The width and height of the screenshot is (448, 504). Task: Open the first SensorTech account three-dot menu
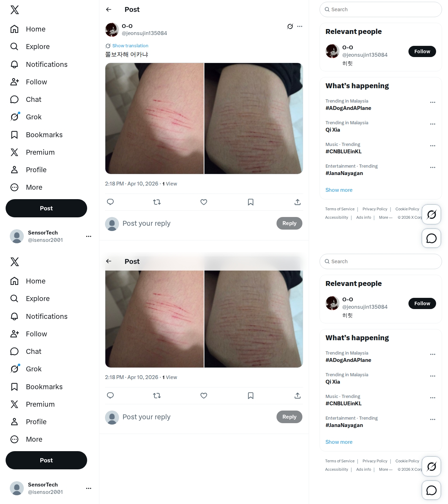coord(89,236)
